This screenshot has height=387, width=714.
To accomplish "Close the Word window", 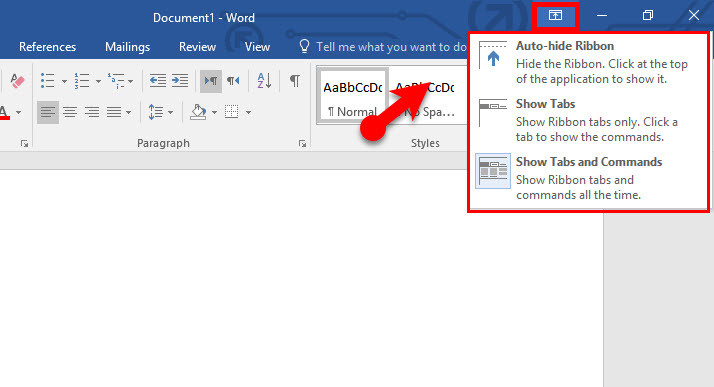I will (x=694, y=15).
